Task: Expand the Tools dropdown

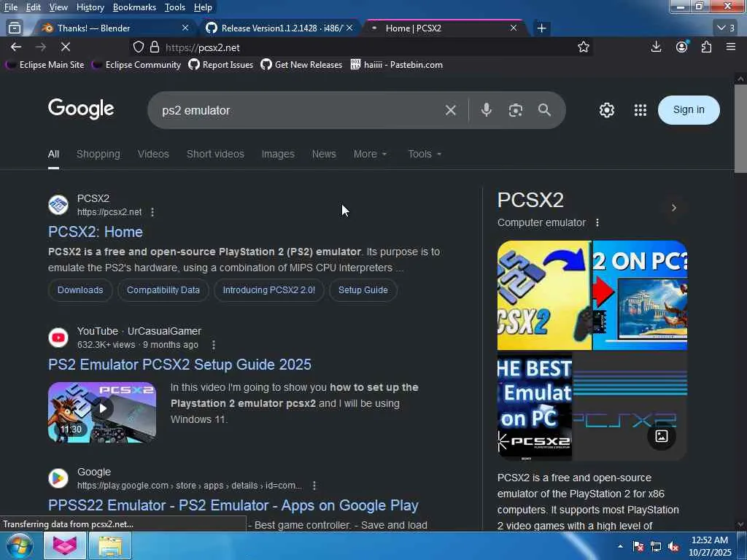Action: coord(425,154)
